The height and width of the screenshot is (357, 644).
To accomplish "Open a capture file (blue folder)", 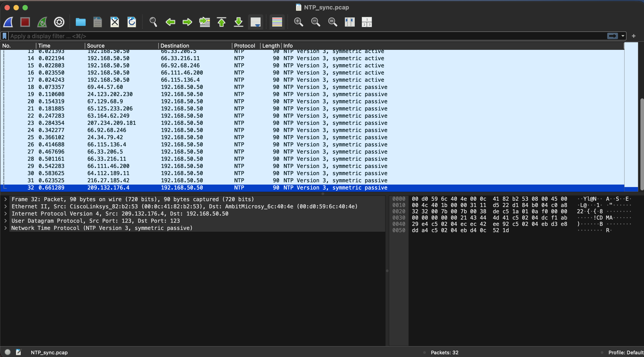I will click(x=80, y=22).
